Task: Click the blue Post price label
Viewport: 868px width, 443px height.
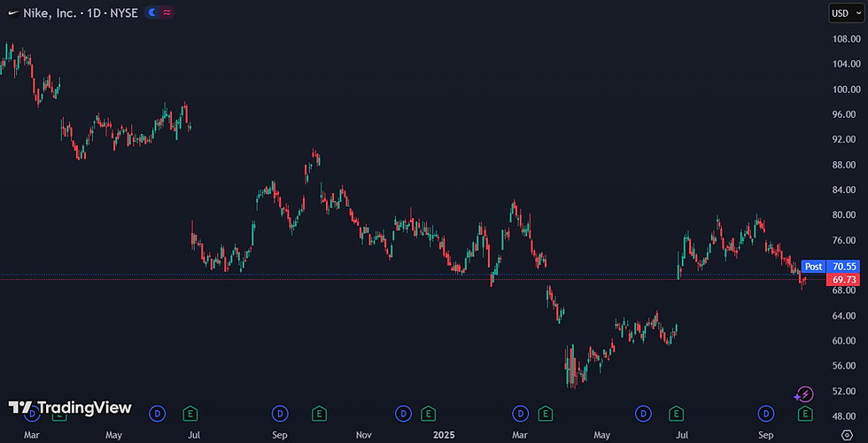Action: point(813,267)
